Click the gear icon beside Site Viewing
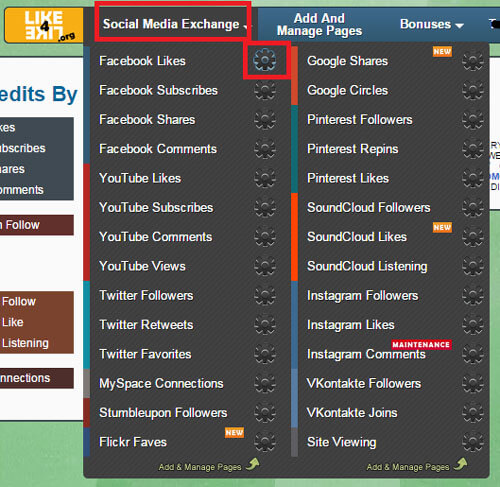 (473, 442)
